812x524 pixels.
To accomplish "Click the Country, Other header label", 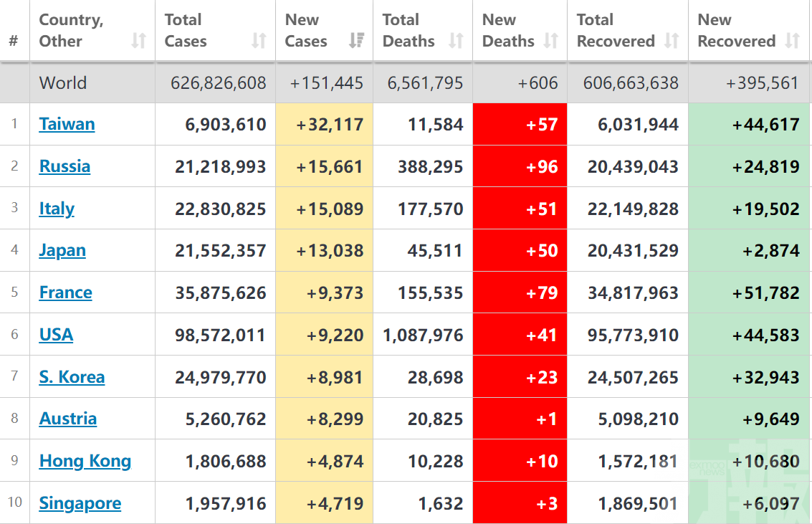I will click(72, 30).
